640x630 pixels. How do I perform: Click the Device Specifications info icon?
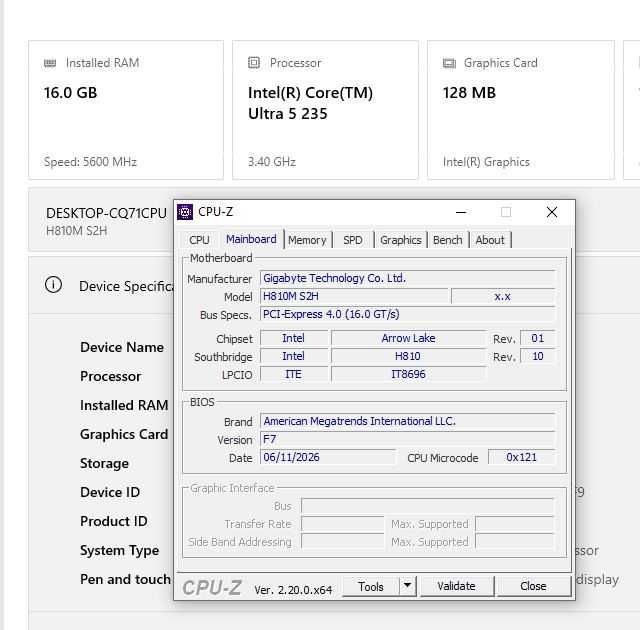53,284
